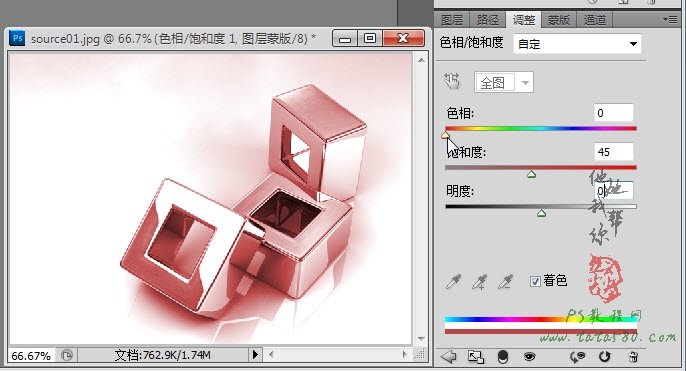Click the 文档:762.9K/1.74M status text
This screenshot has width=686, height=371.
pyautogui.click(x=163, y=355)
